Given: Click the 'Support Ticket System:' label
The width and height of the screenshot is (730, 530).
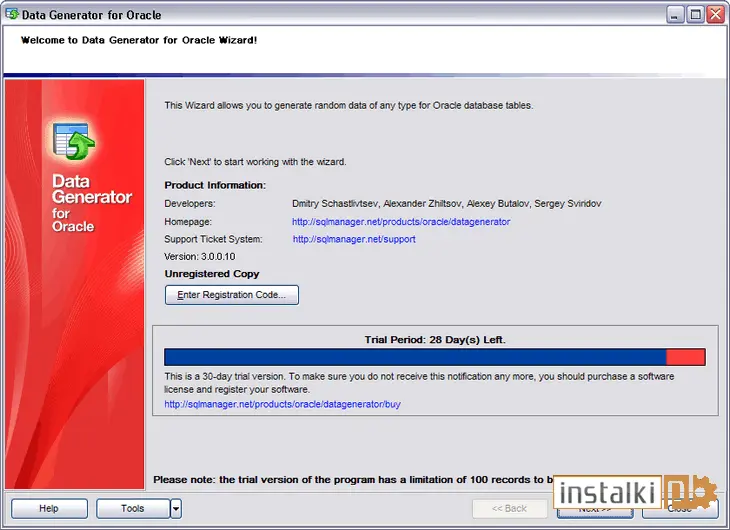Looking at the screenshot, I should 213,239.
